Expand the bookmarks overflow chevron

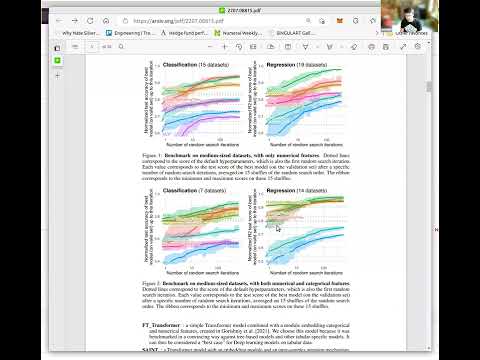click(377, 33)
